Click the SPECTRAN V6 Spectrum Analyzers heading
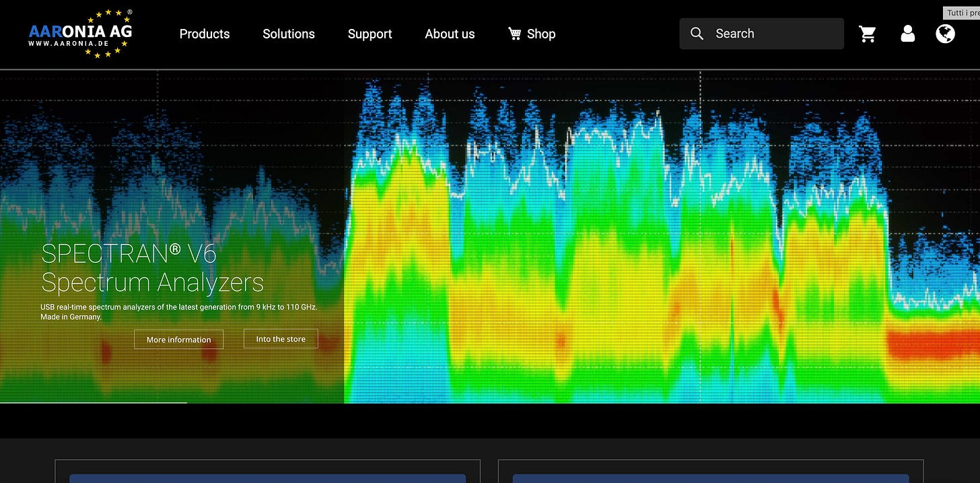The image size is (980, 483). pos(152,267)
